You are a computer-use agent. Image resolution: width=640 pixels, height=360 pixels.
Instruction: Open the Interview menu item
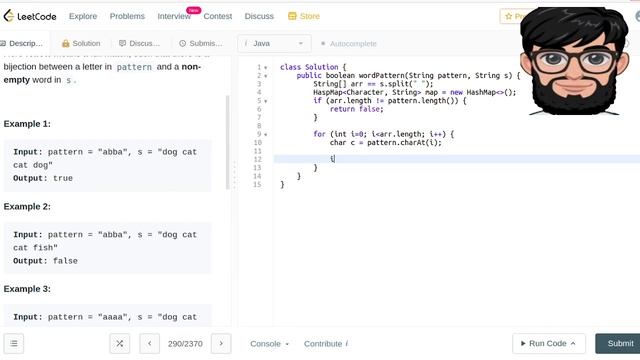point(174,16)
